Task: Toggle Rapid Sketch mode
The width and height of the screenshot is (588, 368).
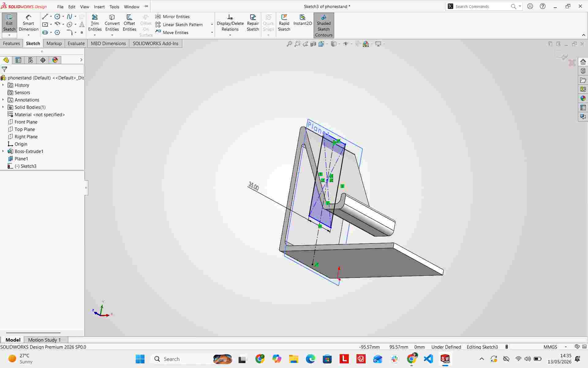Action: pos(284,23)
